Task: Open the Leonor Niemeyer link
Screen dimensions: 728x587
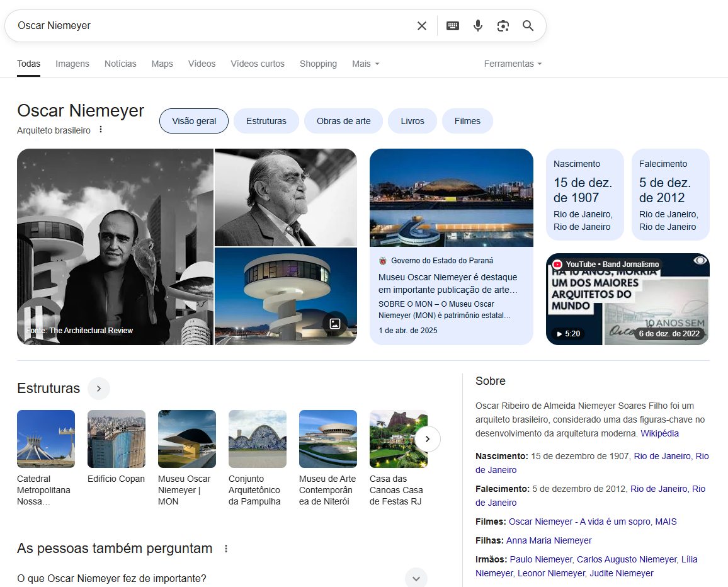Action: [551, 573]
